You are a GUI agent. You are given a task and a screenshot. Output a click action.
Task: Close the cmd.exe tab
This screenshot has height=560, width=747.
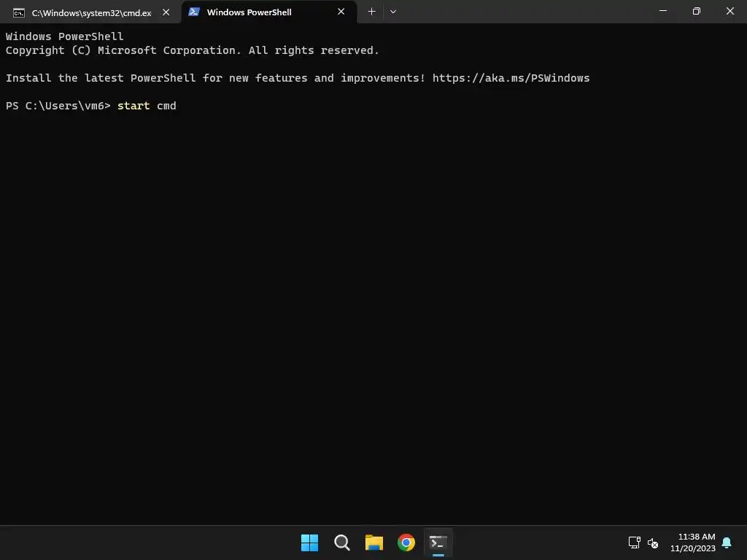click(166, 12)
